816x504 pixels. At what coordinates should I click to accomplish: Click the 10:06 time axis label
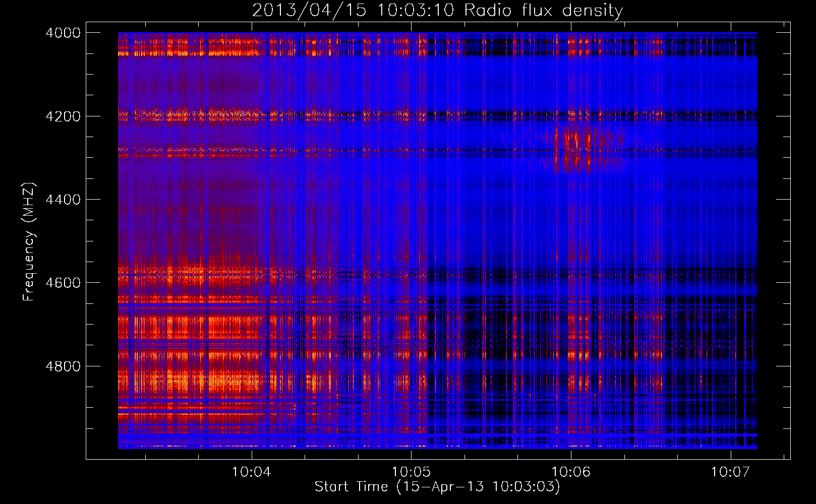pos(571,472)
